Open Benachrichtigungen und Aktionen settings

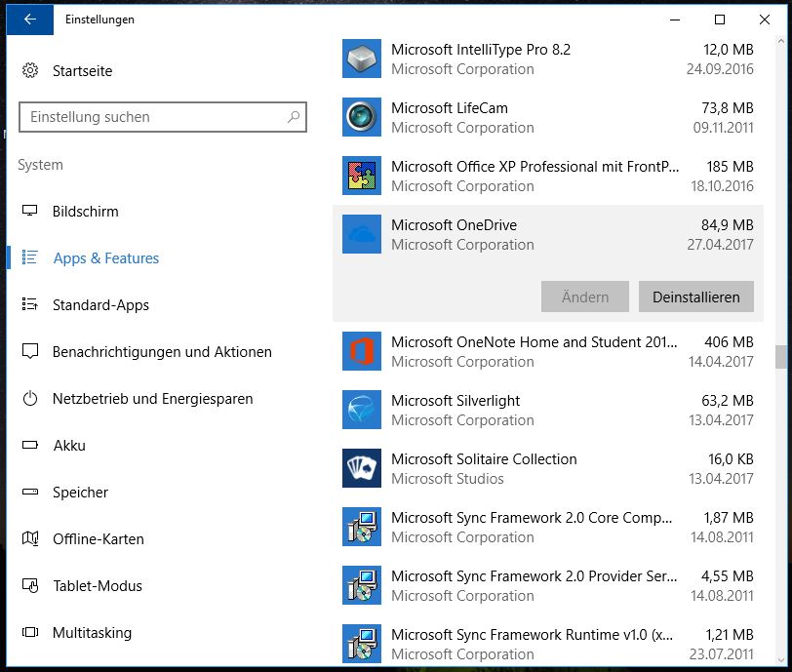162,352
